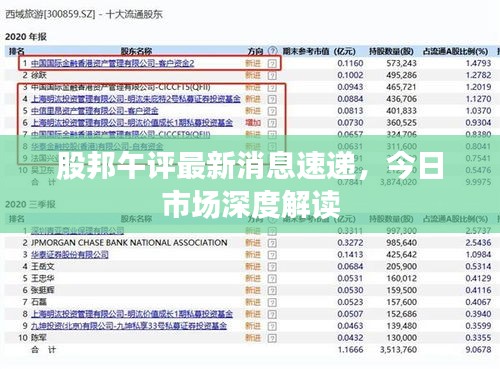Click the question icon in the JPMORGAN CHASE BANK row
Viewport: 500px width, 369px height.
[272, 243]
